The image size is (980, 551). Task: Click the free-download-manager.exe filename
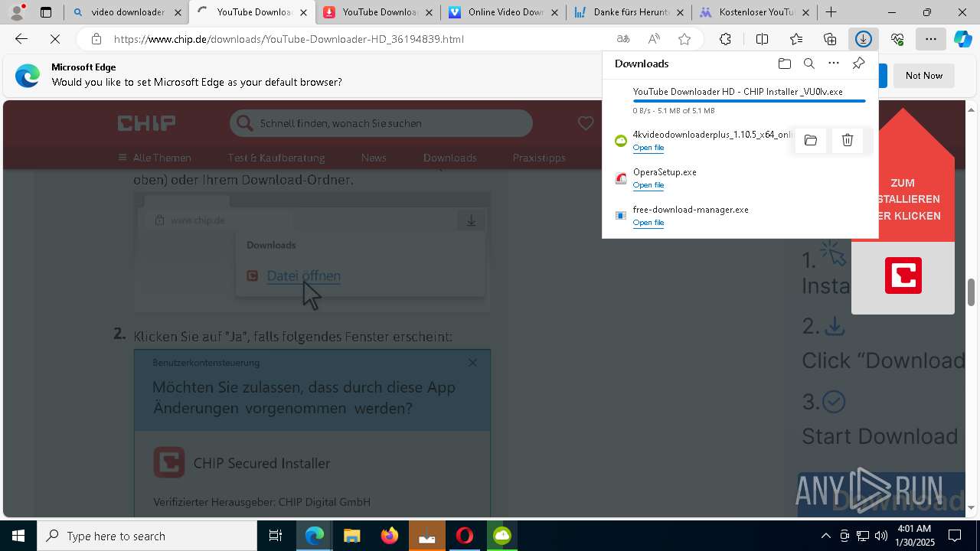click(691, 210)
